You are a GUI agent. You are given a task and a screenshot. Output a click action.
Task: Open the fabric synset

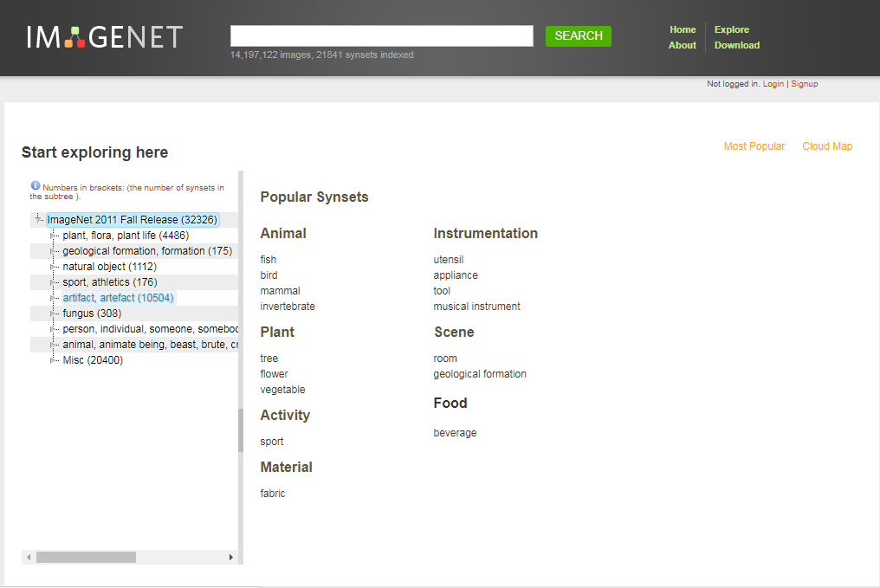pyautogui.click(x=272, y=494)
